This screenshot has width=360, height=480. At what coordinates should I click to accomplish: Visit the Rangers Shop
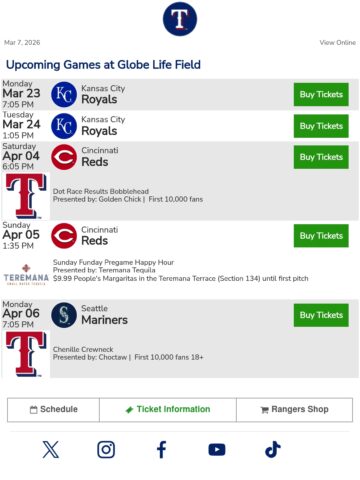[x=294, y=409]
